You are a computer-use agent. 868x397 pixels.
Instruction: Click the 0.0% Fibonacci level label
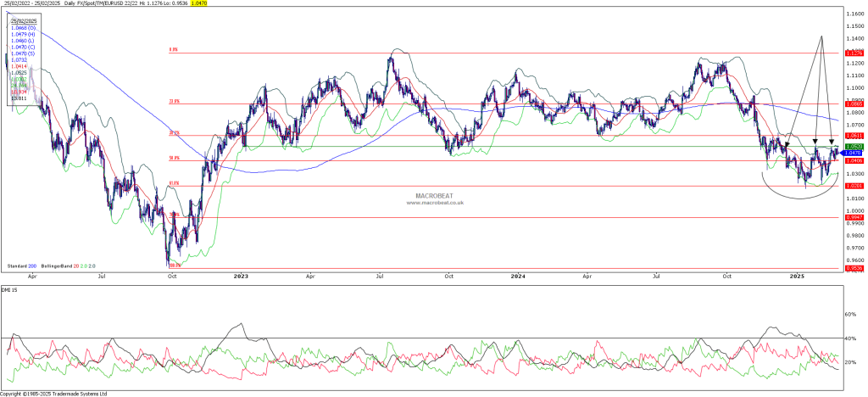(x=174, y=50)
